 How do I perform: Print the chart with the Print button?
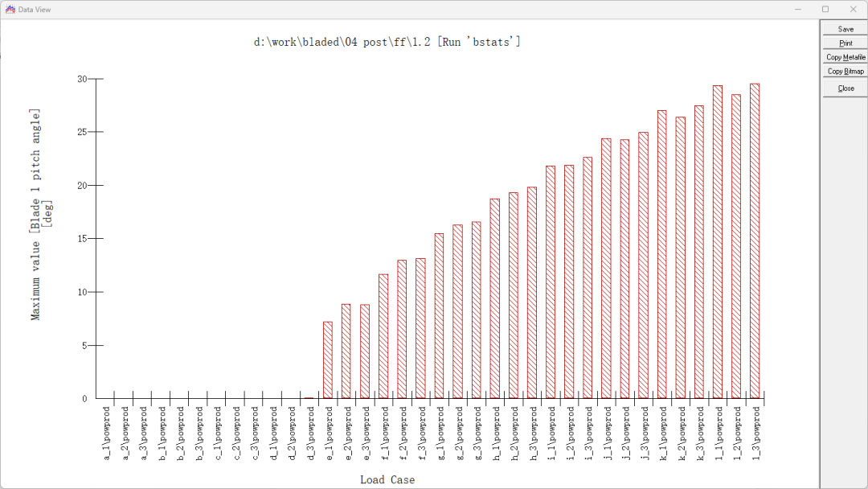click(845, 43)
